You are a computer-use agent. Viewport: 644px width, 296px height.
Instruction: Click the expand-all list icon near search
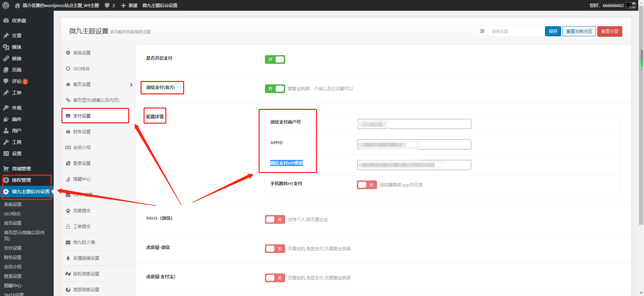pyautogui.click(x=482, y=31)
